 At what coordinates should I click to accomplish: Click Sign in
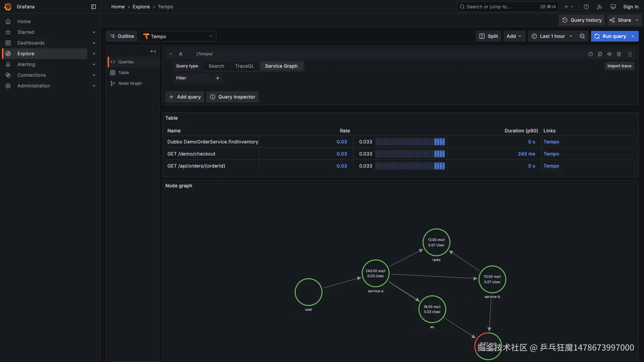point(631,7)
